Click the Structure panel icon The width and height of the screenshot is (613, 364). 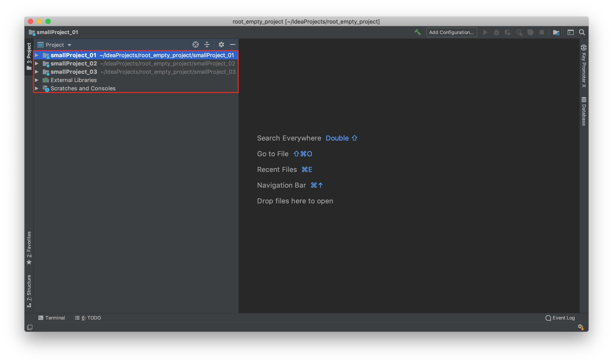(29, 305)
